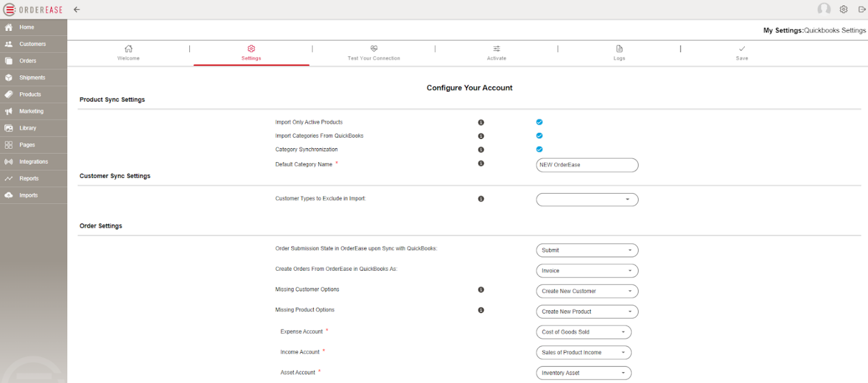Image resolution: width=868 pixels, height=383 pixels.
Task: Expand Customer Types to Exclude dropdown
Action: click(x=587, y=200)
